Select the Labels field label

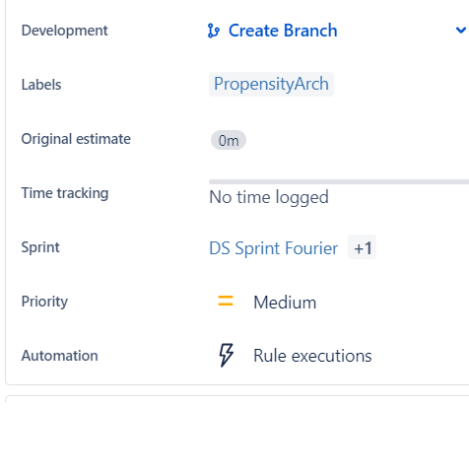pyautogui.click(x=41, y=85)
